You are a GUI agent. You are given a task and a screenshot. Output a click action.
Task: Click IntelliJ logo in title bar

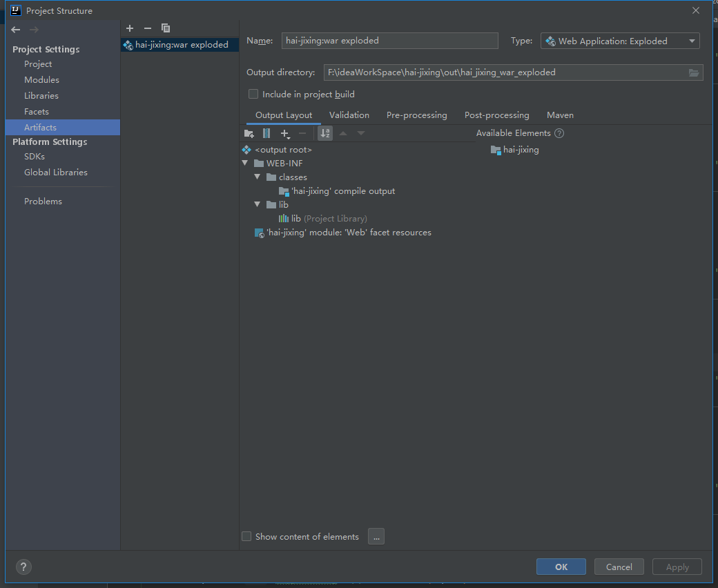click(16, 10)
